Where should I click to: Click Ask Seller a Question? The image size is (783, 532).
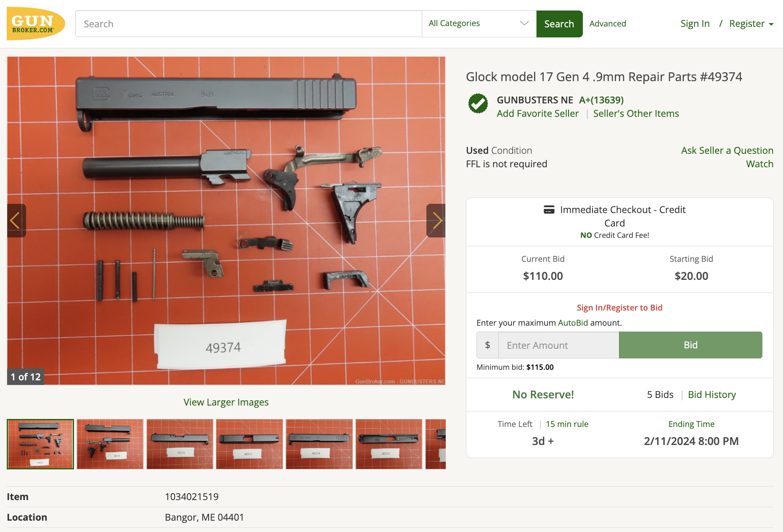point(727,150)
